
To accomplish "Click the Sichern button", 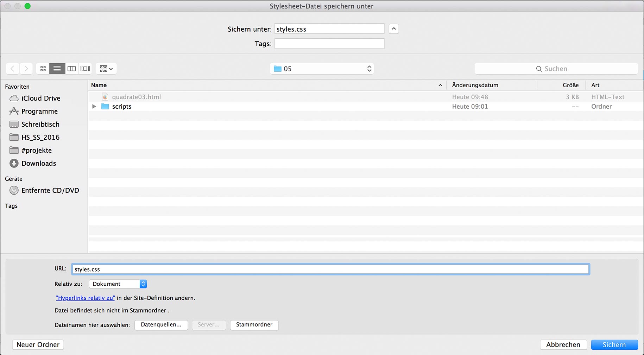I will 614,345.
